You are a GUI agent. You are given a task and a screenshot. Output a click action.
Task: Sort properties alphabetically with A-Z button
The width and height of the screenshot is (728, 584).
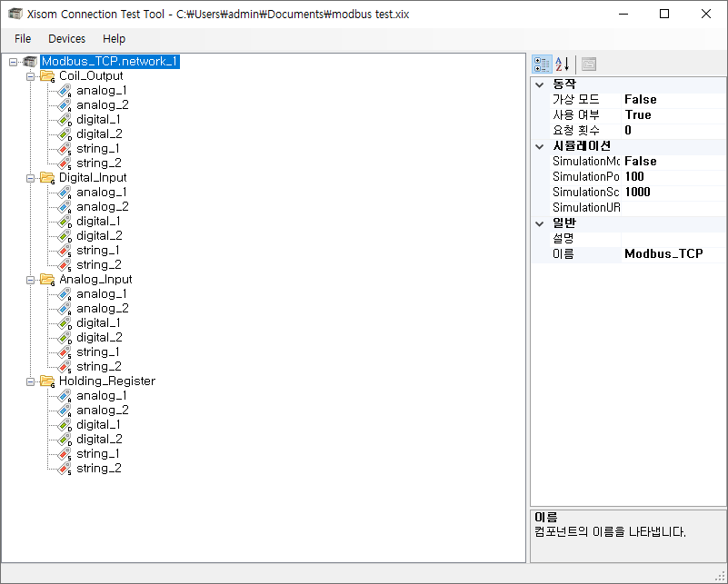point(563,64)
